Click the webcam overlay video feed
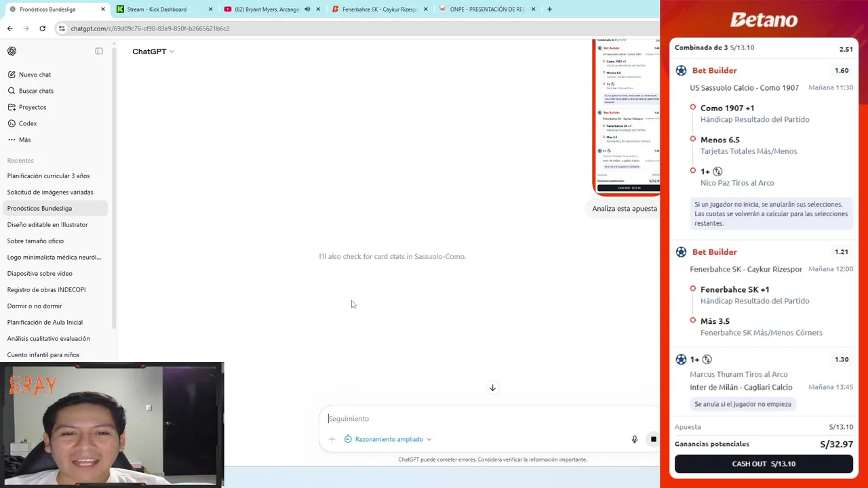This screenshot has height=488, width=868. pos(112,426)
